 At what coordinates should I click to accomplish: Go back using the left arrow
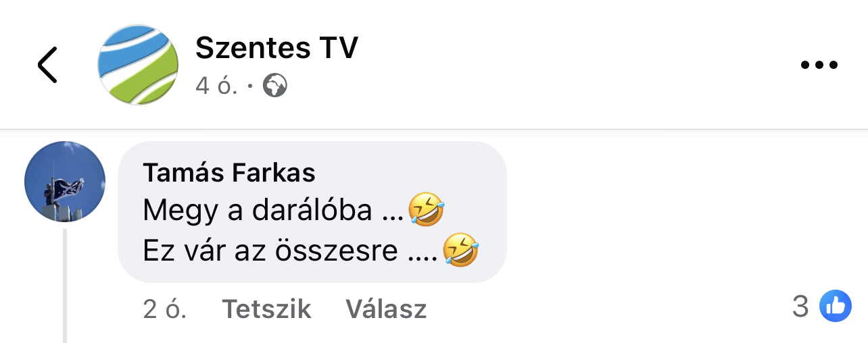tap(47, 65)
